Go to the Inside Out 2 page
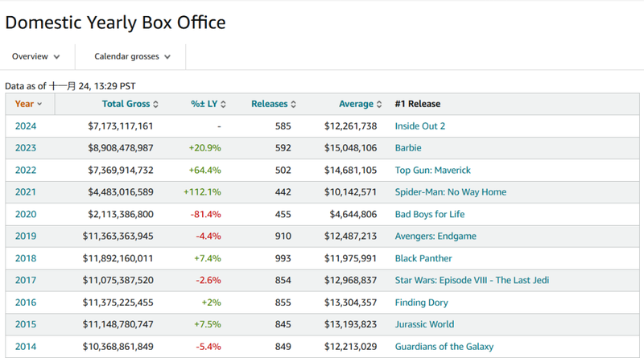 coord(419,126)
